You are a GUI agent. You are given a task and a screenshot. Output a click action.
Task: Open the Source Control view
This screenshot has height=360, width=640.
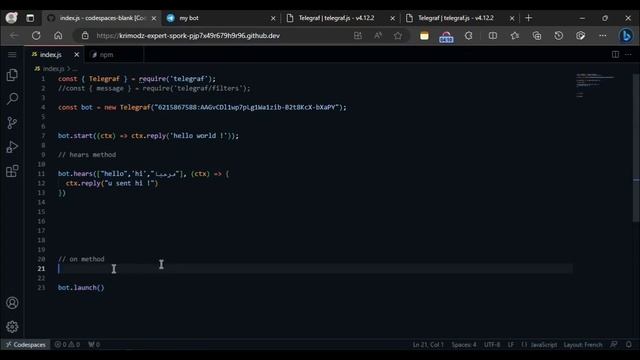pyautogui.click(x=12, y=123)
